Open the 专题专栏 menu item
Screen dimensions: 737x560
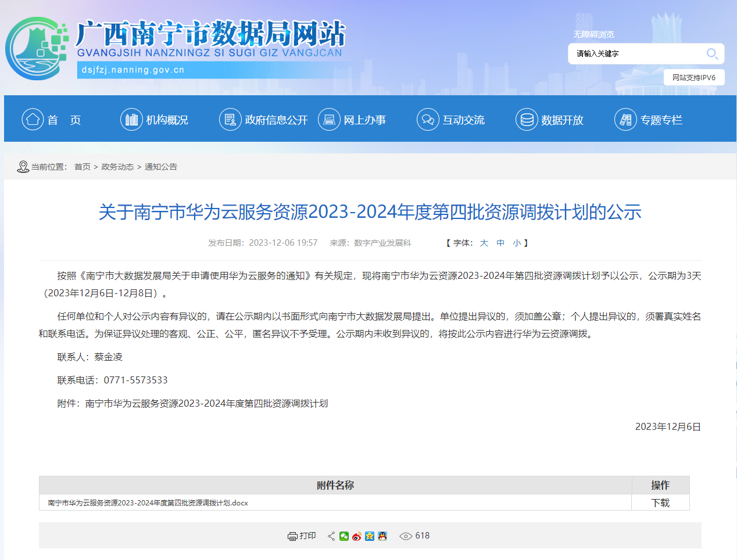click(661, 120)
